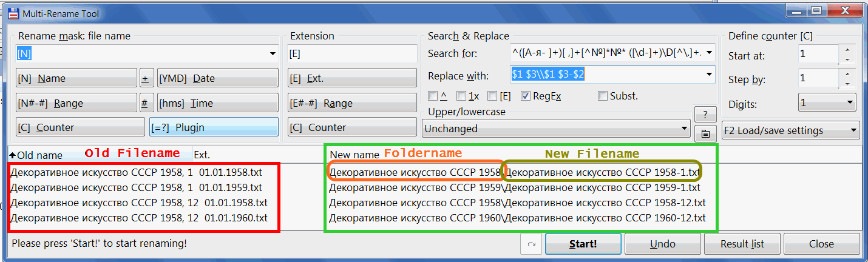Image resolution: width=868 pixels, height=262 pixels.
Task: Insert the [YMD] Date placeholder
Action: click(x=217, y=78)
